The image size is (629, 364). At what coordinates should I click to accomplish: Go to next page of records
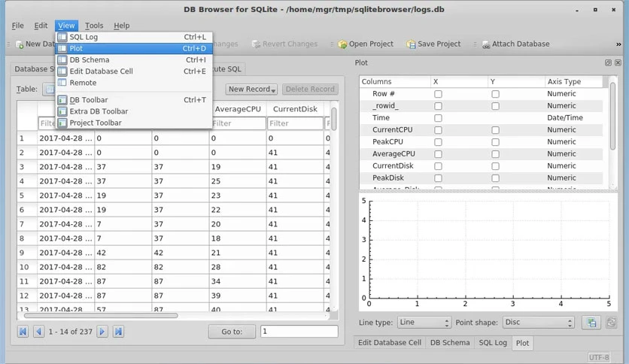coord(102,332)
